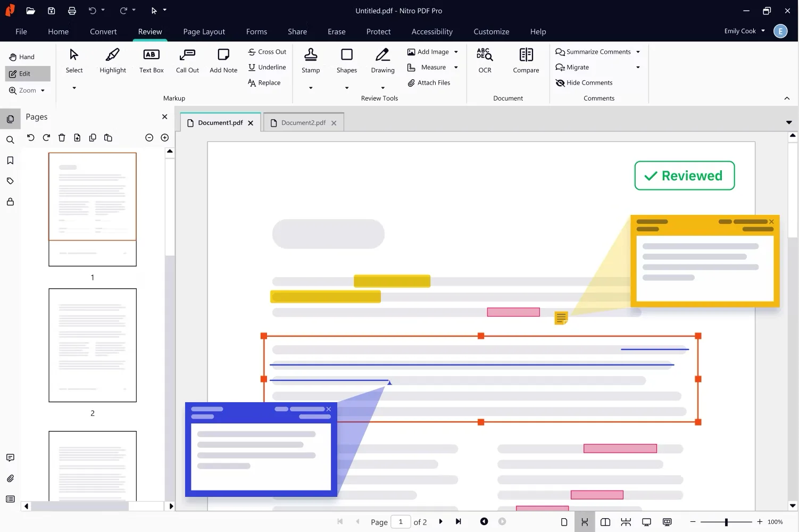Click the Select arrow tool
The image size is (799, 532).
pyautogui.click(x=74, y=61)
